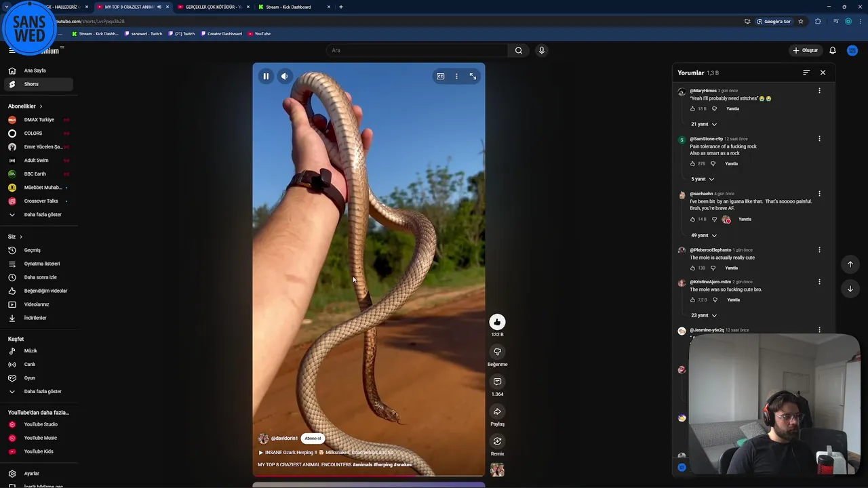Switch to Stream - Kick Dashboard browser tab
The height and width of the screenshot is (488, 868).
click(294, 7)
